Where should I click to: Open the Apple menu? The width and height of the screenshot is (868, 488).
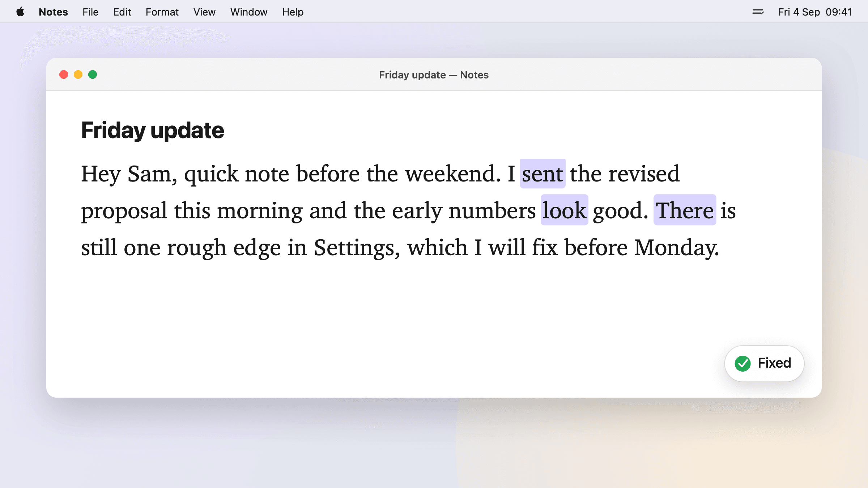tap(20, 12)
